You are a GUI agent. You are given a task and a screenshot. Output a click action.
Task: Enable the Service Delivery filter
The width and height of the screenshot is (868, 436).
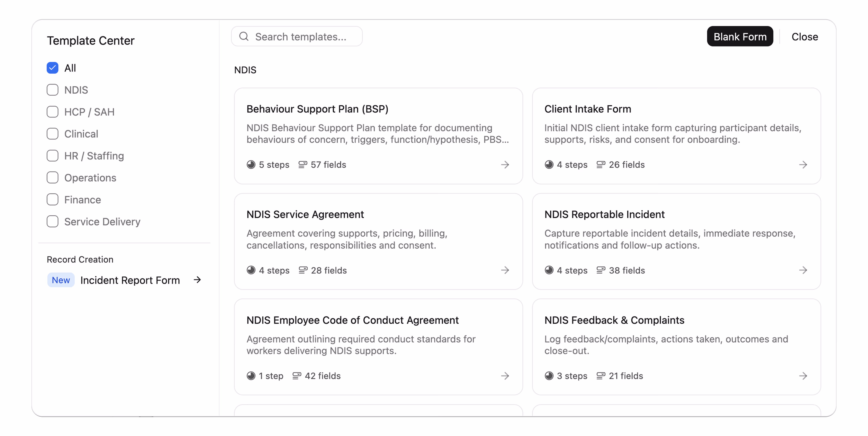(x=53, y=221)
